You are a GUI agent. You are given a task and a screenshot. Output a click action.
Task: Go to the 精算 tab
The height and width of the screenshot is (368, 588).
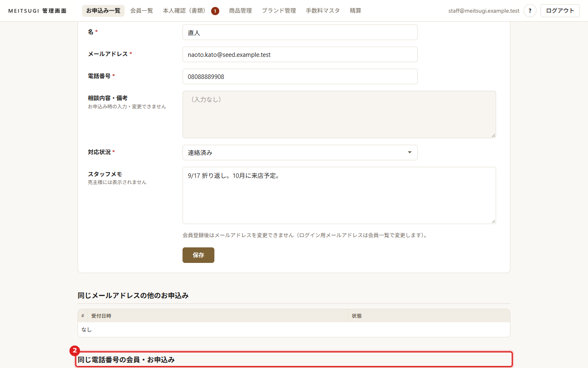[356, 11]
